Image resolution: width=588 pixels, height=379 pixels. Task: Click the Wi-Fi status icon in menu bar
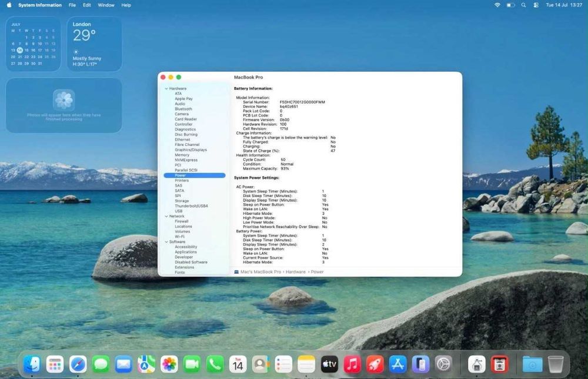pos(497,5)
